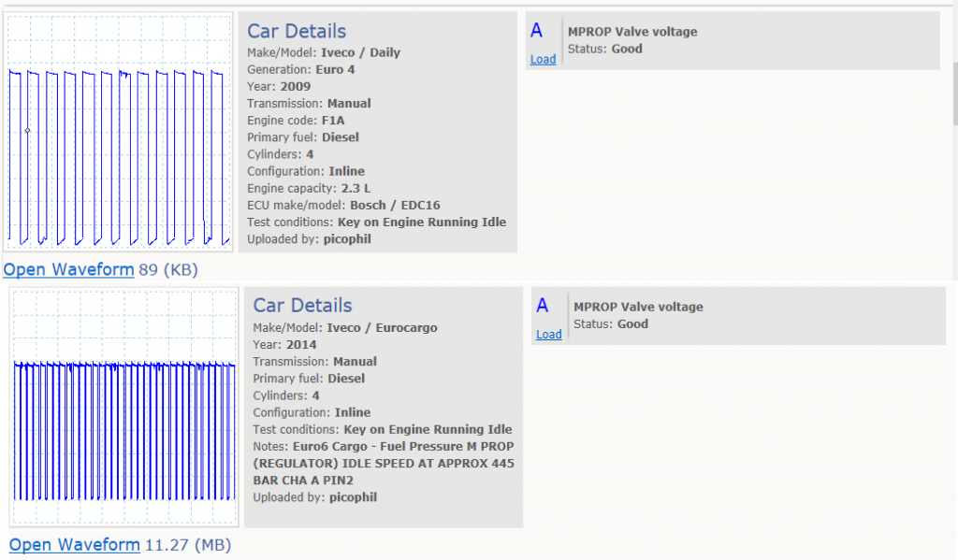
Task: Click 'Make/Model: Iveco / Eurocargo' text
Action: tap(345, 327)
